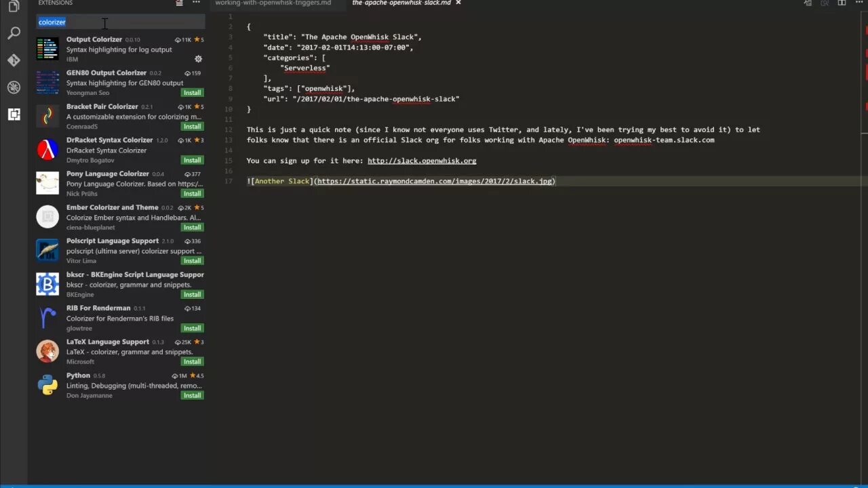This screenshot has height=488, width=868.
Task: Open the Extensions panel more actions ellipsis
Action: click(196, 3)
